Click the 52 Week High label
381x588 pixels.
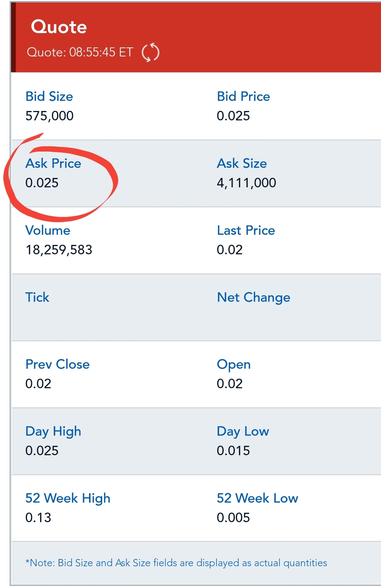[x=68, y=498]
